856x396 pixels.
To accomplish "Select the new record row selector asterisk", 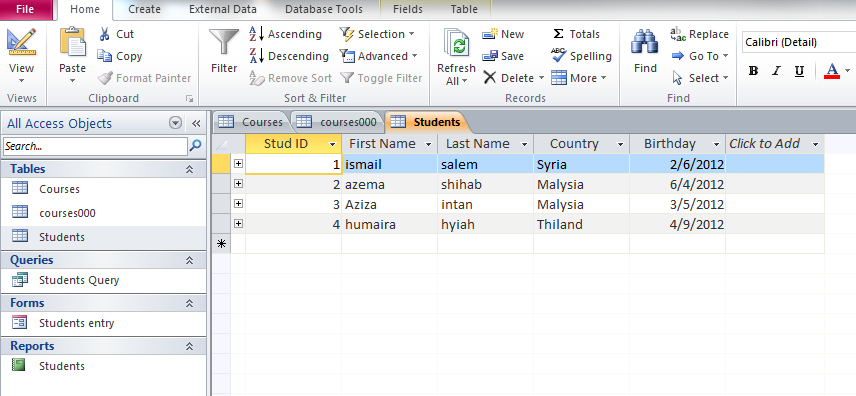I will 221,244.
